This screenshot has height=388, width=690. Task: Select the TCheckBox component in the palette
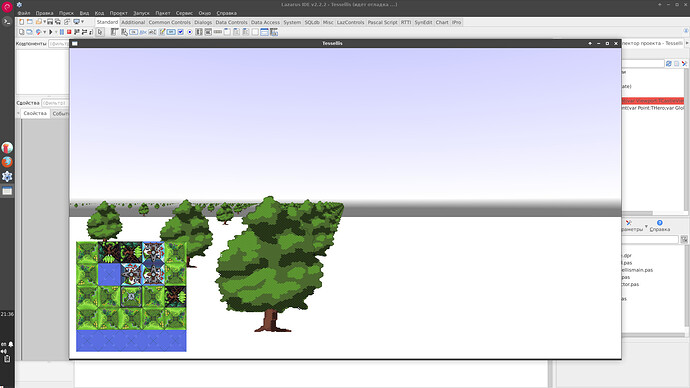pos(180,32)
